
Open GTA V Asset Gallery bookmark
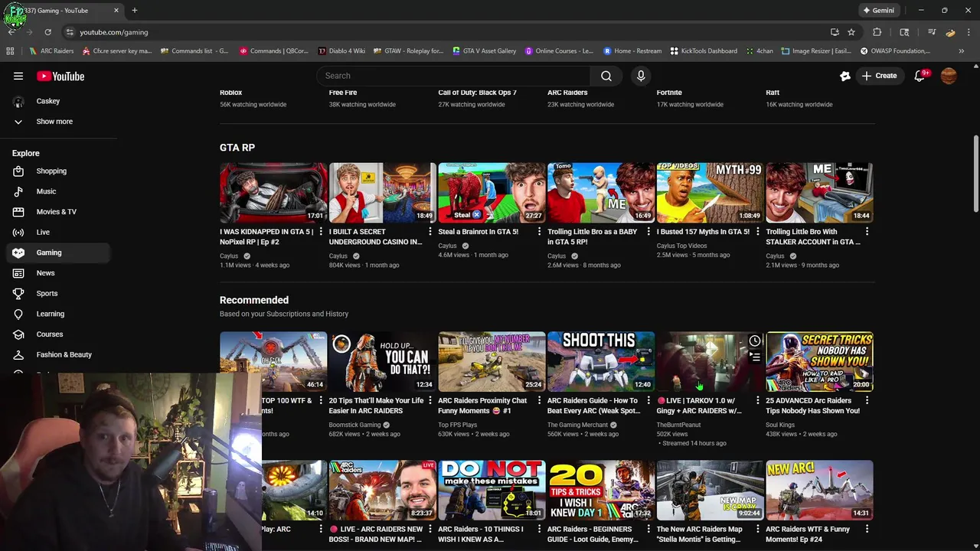485,51
